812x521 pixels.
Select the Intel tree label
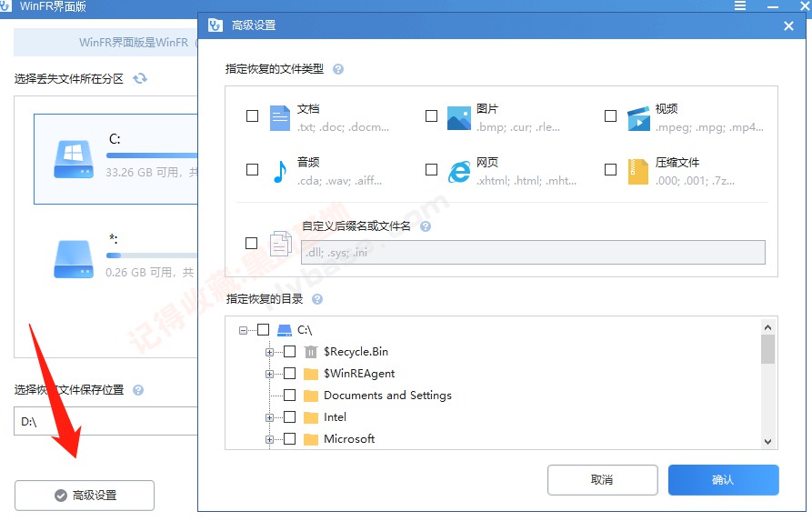click(x=335, y=417)
